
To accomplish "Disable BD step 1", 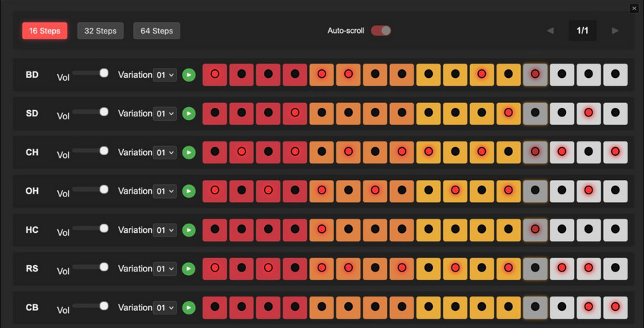I will click(215, 74).
